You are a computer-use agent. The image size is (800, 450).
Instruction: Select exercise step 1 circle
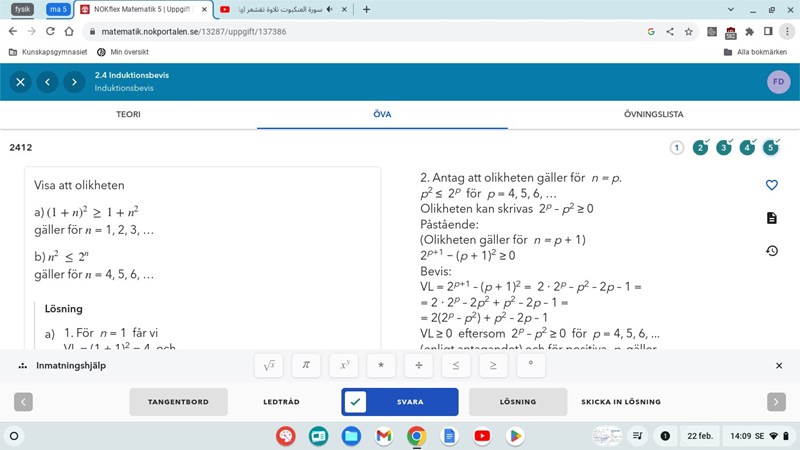coord(677,148)
